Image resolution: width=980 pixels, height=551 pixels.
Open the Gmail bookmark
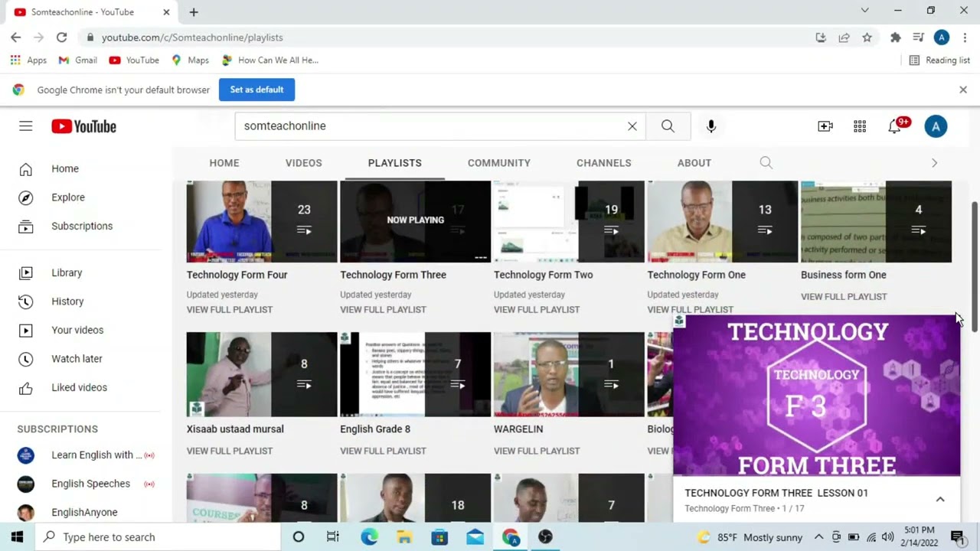pyautogui.click(x=77, y=60)
